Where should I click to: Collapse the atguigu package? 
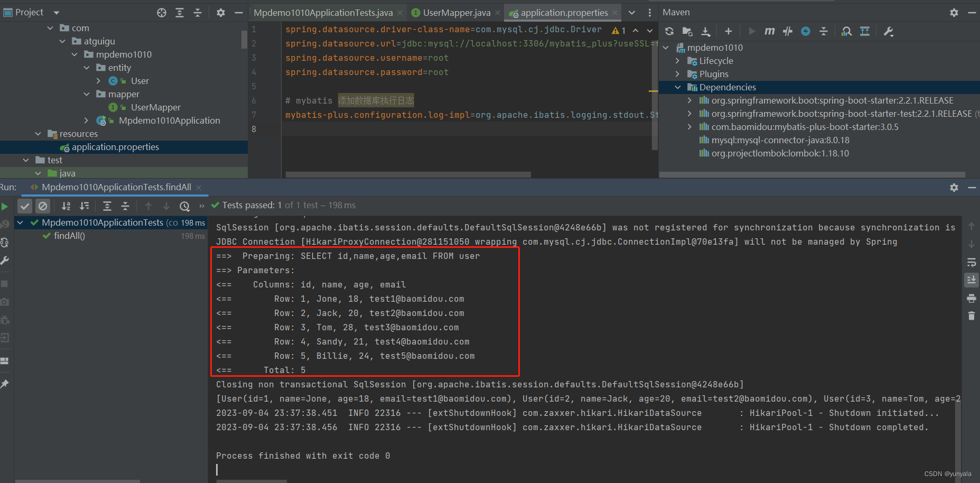[x=62, y=41]
